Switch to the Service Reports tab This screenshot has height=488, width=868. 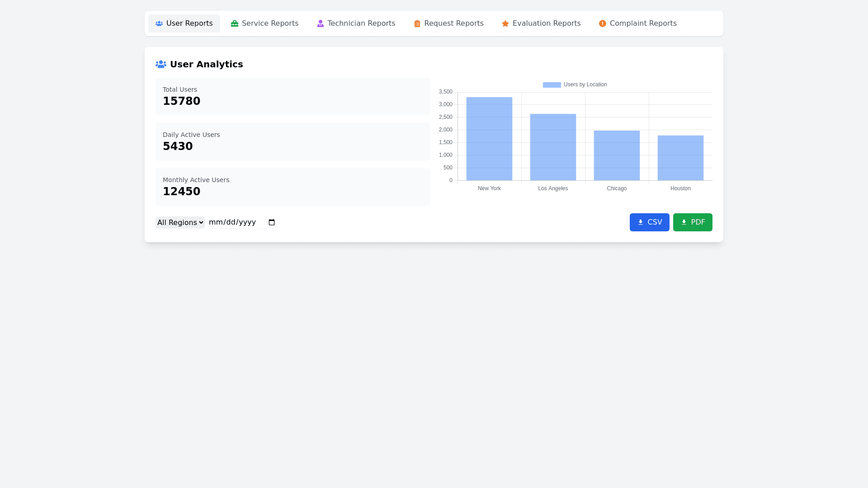pyautogui.click(x=265, y=23)
